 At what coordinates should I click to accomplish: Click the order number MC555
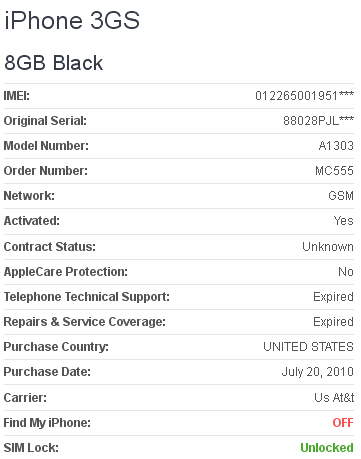pos(334,171)
